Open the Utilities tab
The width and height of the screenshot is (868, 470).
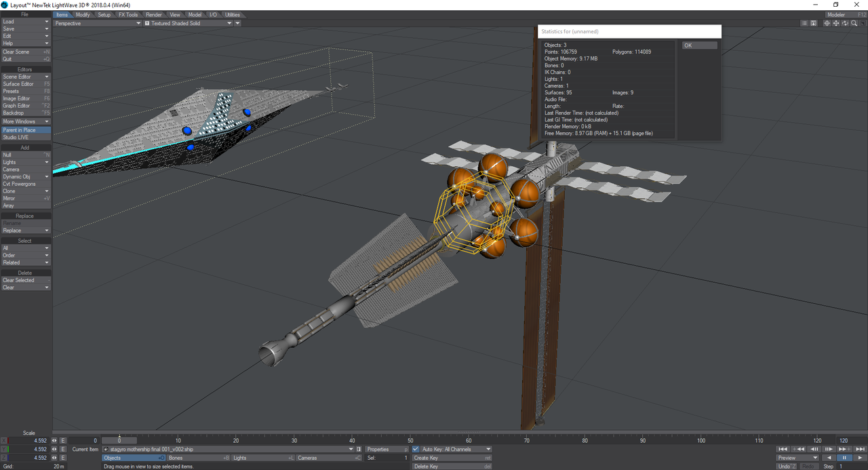pos(233,14)
